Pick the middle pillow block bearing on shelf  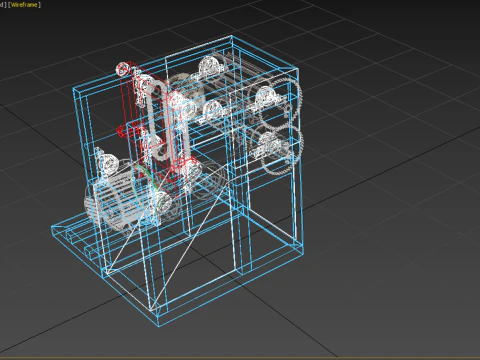click(x=213, y=110)
